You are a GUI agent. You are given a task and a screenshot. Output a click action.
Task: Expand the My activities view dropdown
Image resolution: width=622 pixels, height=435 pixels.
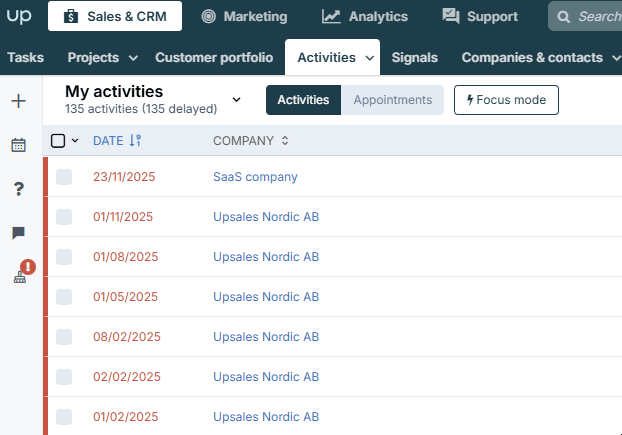coord(236,100)
